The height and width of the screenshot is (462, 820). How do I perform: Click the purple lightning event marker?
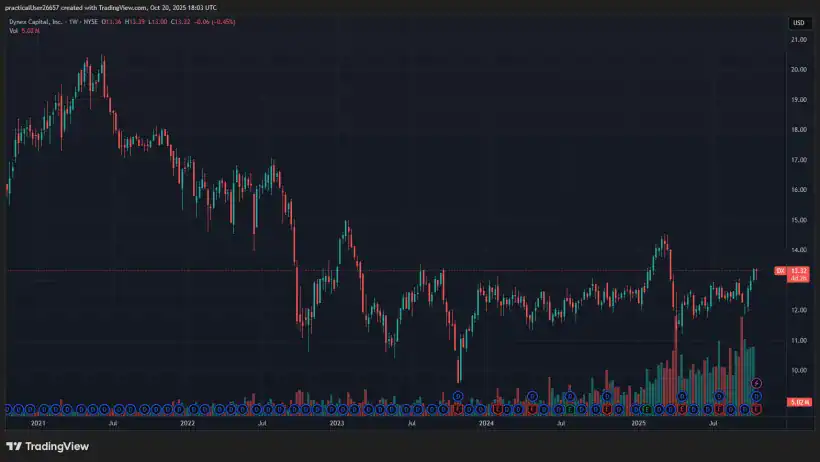coord(756,384)
